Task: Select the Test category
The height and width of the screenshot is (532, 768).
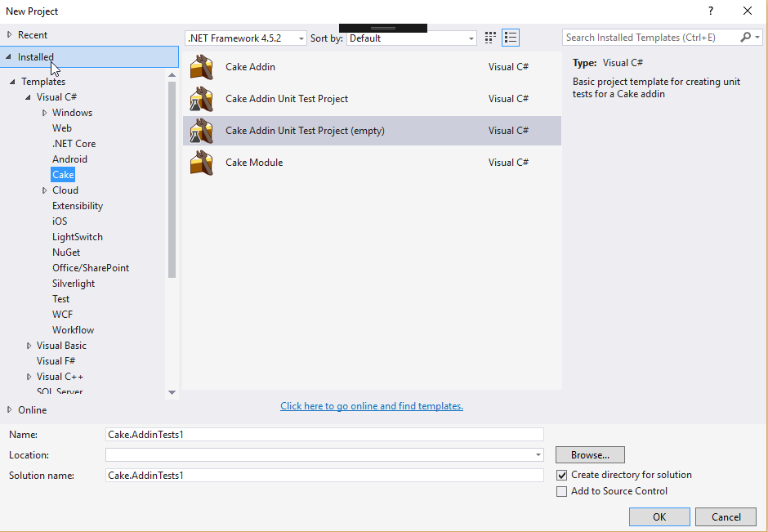Action: point(60,299)
